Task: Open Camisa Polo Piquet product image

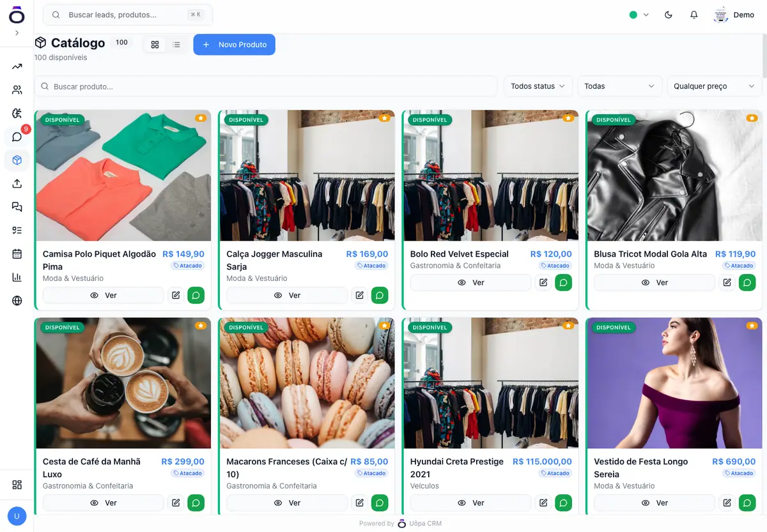Action: coord(123,176)
